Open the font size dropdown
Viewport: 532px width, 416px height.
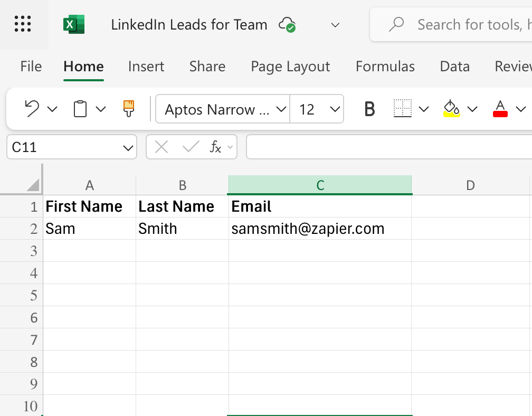[335, 109]
